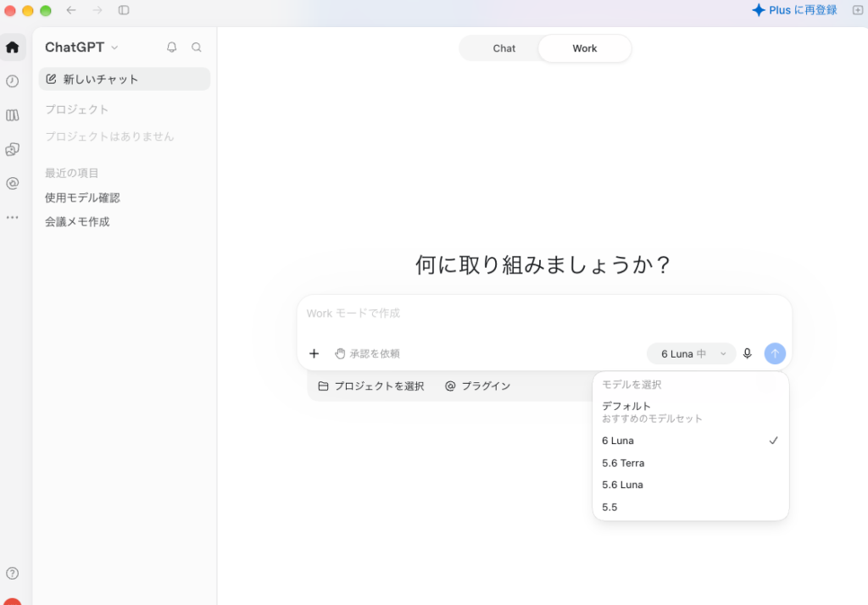
Task: Select the 6 Luna model option
Action: pyautogui.click(x=690, y=441)
